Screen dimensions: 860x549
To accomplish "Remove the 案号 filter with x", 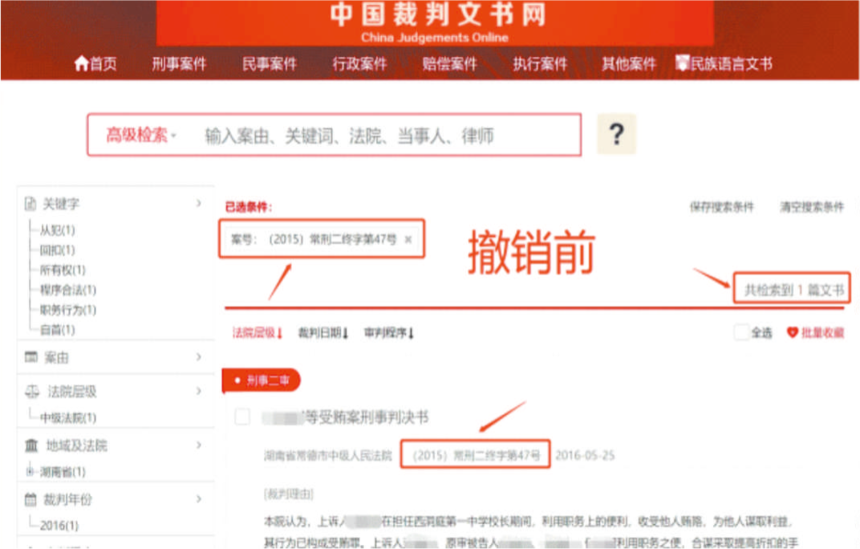I will pos(408,239).
